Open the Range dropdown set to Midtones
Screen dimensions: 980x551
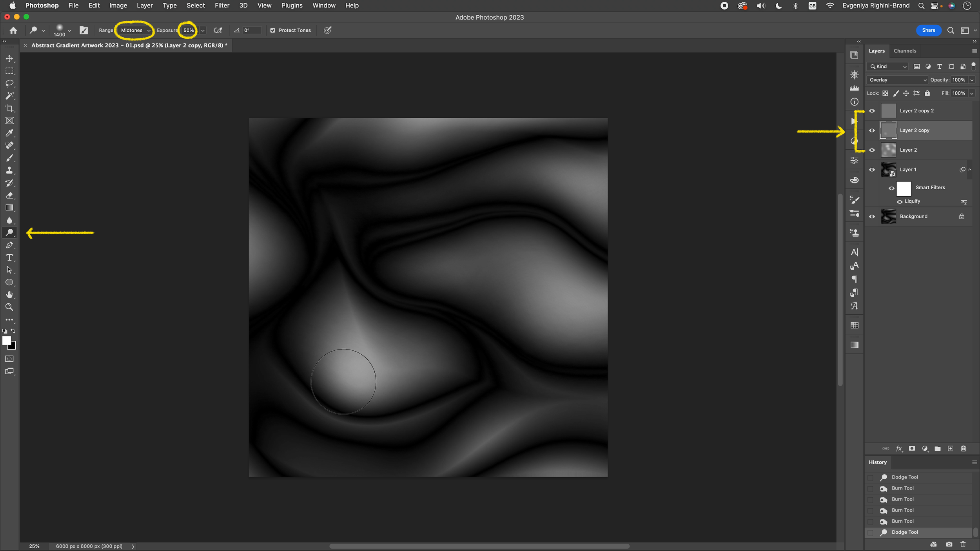coord(134,30)
